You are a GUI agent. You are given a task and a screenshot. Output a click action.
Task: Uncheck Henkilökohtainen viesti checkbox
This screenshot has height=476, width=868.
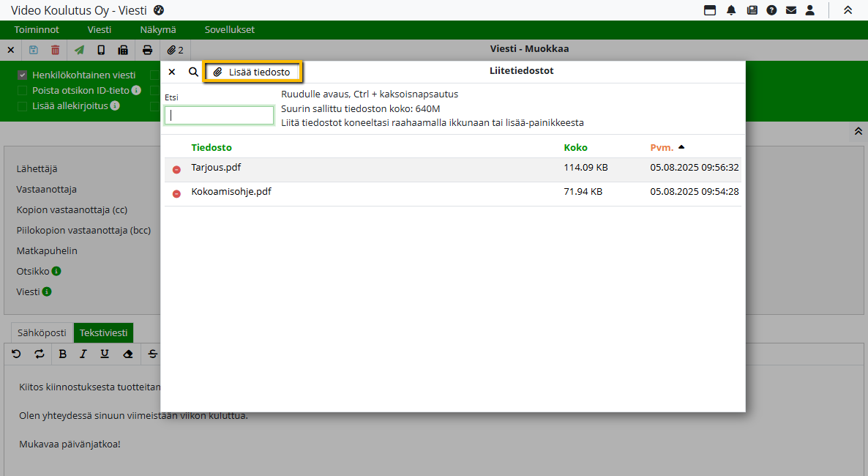[x=23, y=75]
